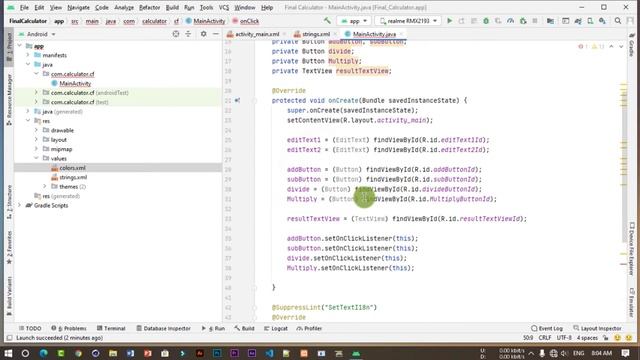Click Android Studio icon in the taskbar
The width and height of the screenshot is (640, 360).
(356, 353)
